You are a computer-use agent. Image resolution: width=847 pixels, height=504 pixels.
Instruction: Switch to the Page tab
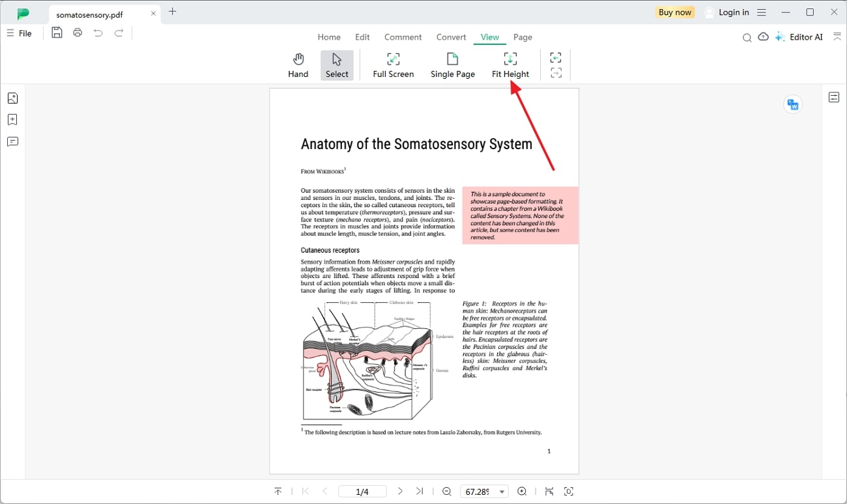(x=523, y=37)
